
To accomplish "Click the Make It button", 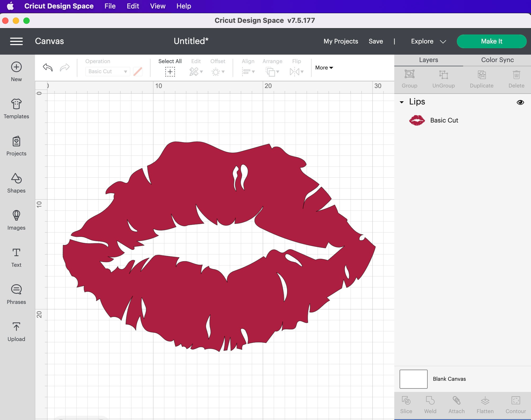I will click(x=491, y=41).
